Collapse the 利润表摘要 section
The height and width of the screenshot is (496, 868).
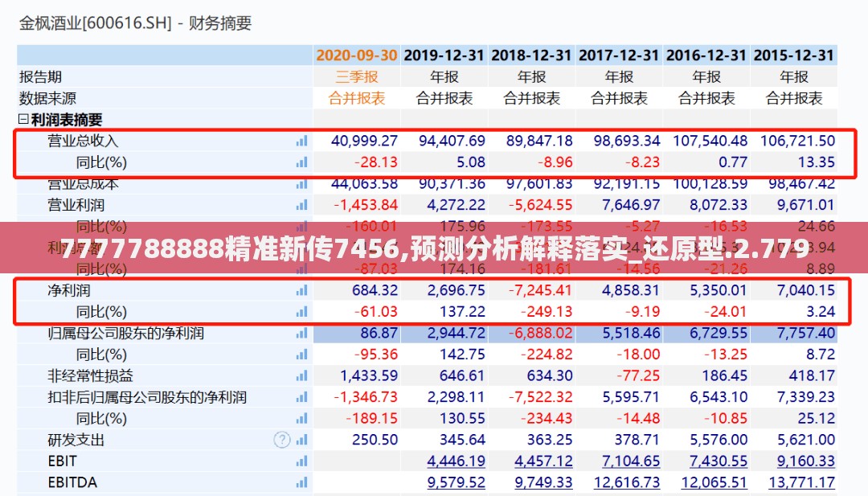[x=23, y=119]
